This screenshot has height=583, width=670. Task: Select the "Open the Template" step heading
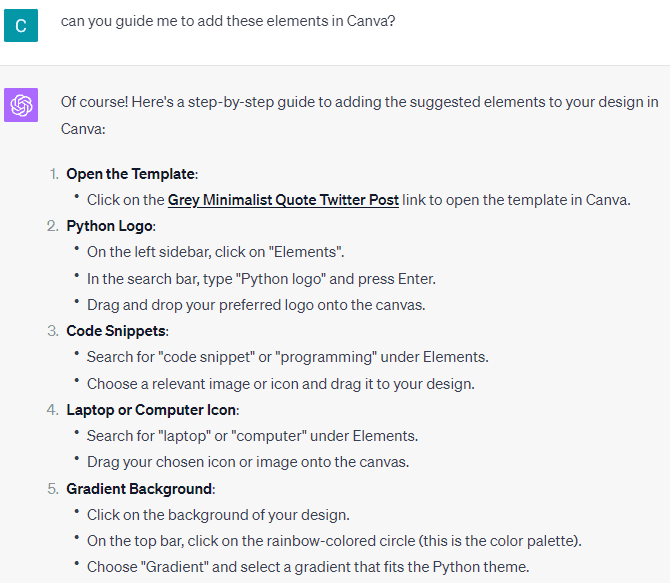pos(132,174)
